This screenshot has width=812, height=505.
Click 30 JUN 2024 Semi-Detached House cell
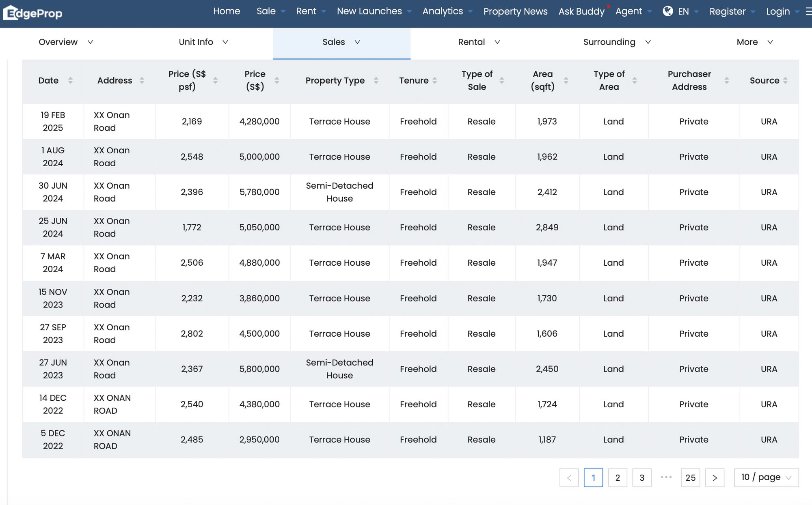339,192
